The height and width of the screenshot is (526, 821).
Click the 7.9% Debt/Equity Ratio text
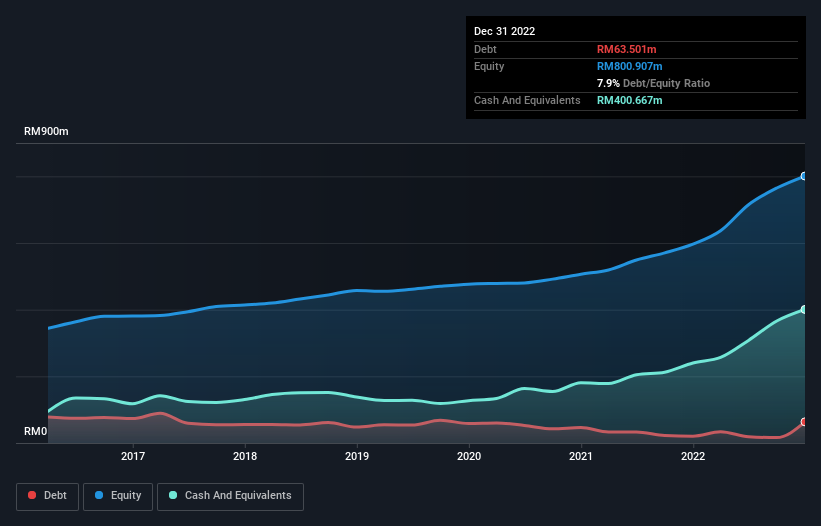pos(653,83)
